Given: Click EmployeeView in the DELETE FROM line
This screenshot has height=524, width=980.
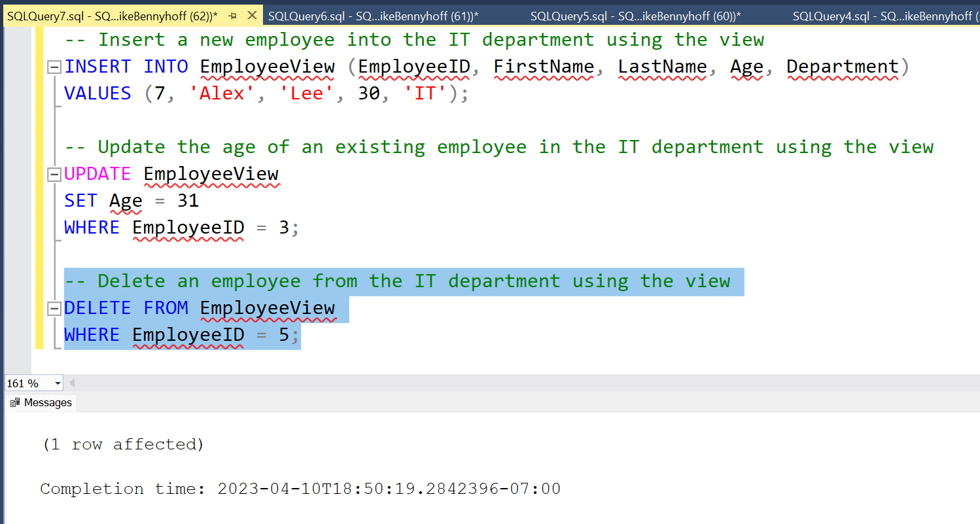Looking at the screenshot, I should (268, 308).
